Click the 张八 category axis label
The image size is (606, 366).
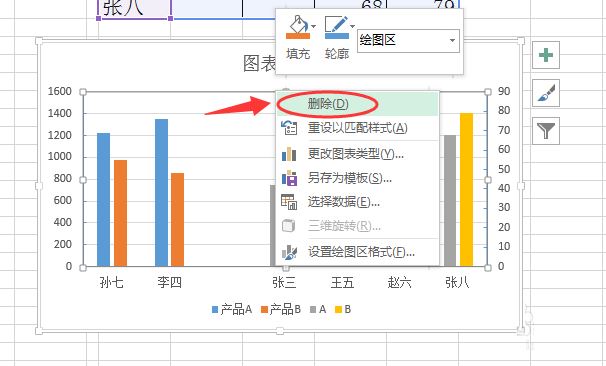tap(457, 283)
